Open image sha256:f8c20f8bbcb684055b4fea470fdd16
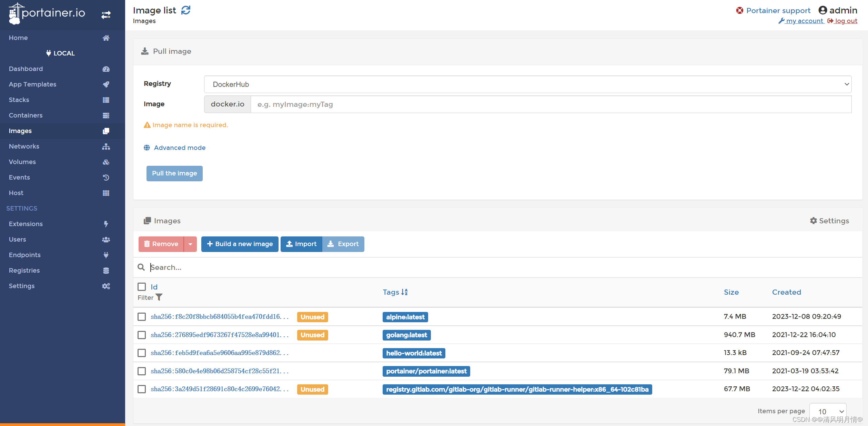The image size is (868, 426). pos(220,317)
